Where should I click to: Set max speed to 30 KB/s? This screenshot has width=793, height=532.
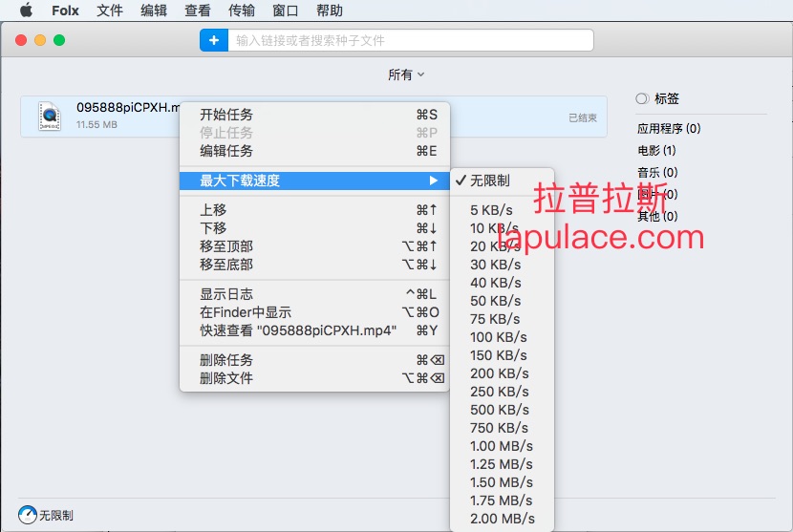click(502, 265)
